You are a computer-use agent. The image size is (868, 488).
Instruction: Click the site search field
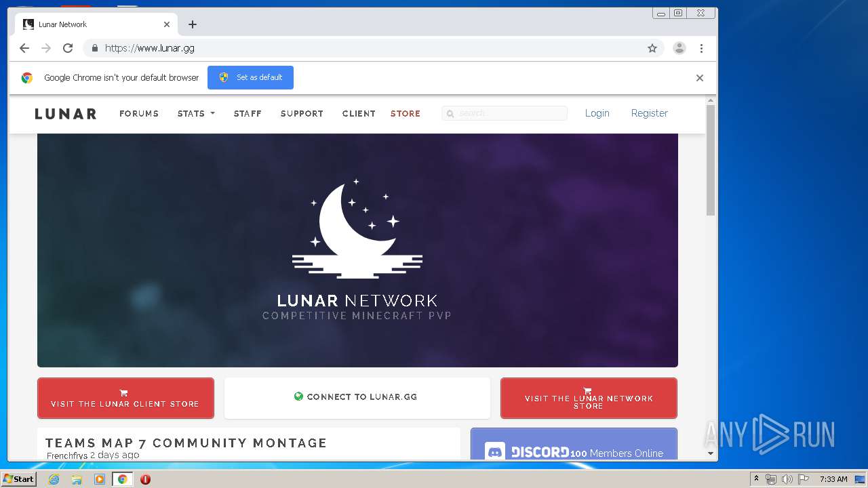(505, 113)
